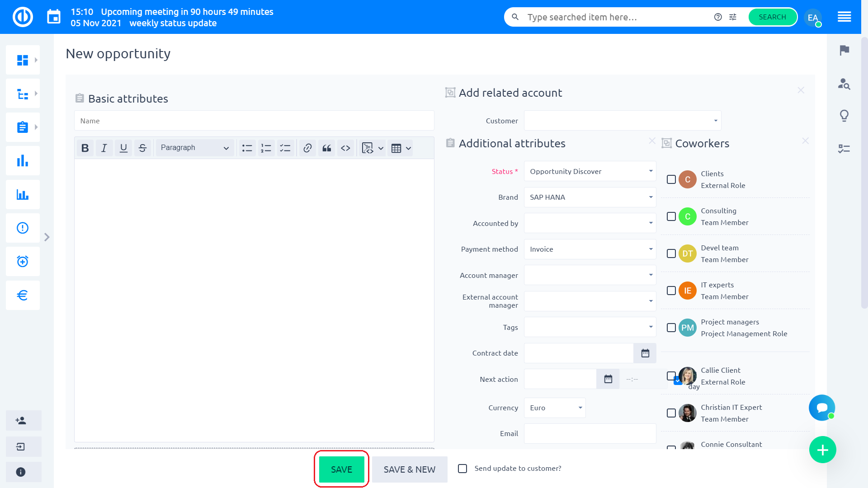Image resolution: width=868 pixels, height=488 pixels.
Task: Check the Callie Client checkbox
Action: pyautogui.click(x=671, y=375)
